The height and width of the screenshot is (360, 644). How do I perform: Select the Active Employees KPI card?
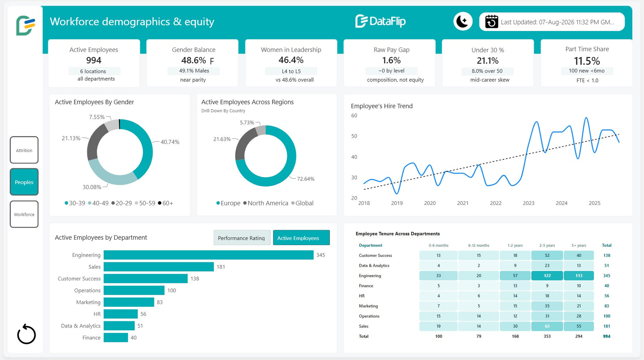click(x=94, y=63)
